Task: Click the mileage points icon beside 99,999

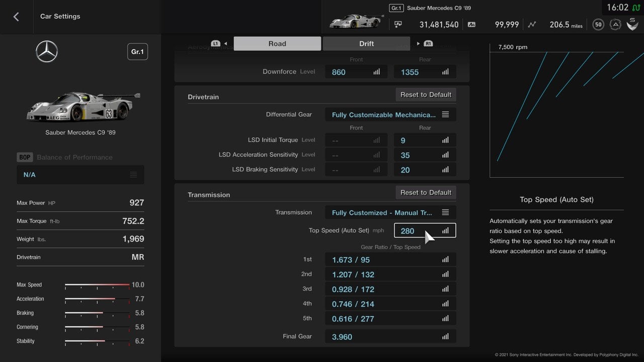Action: [471, 24]
